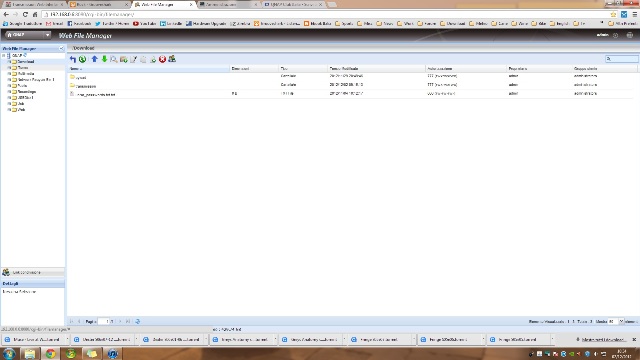Screen dimensions: 640x360
Task: Click the Windows Start button
Action: 9,353
